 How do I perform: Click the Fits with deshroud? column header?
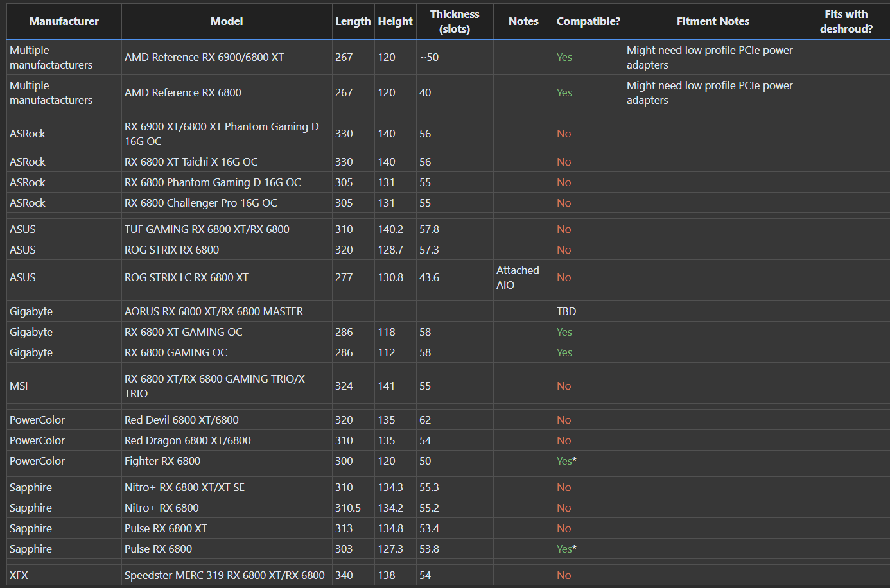[x=846, y=21]
